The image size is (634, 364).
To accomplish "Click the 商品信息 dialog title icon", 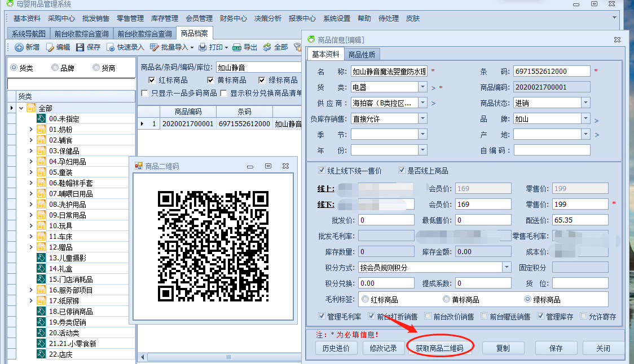I will [311, 39].
